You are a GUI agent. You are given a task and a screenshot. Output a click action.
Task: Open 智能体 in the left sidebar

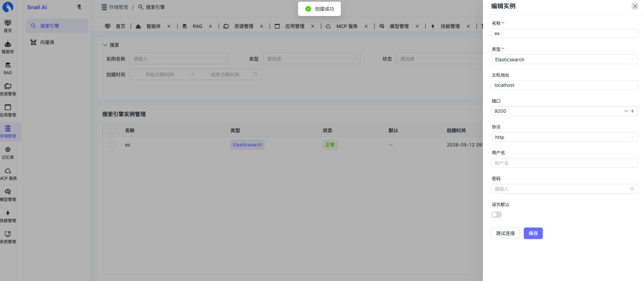(8, 47)
